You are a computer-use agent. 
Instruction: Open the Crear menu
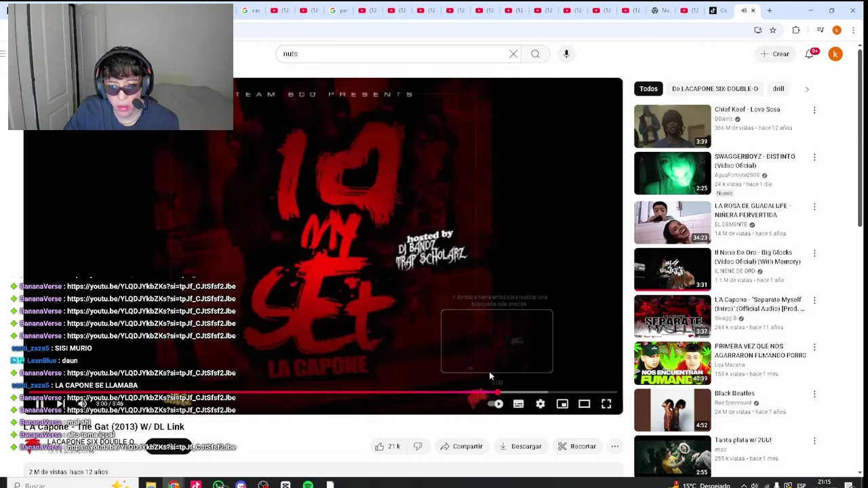point(774,54)
